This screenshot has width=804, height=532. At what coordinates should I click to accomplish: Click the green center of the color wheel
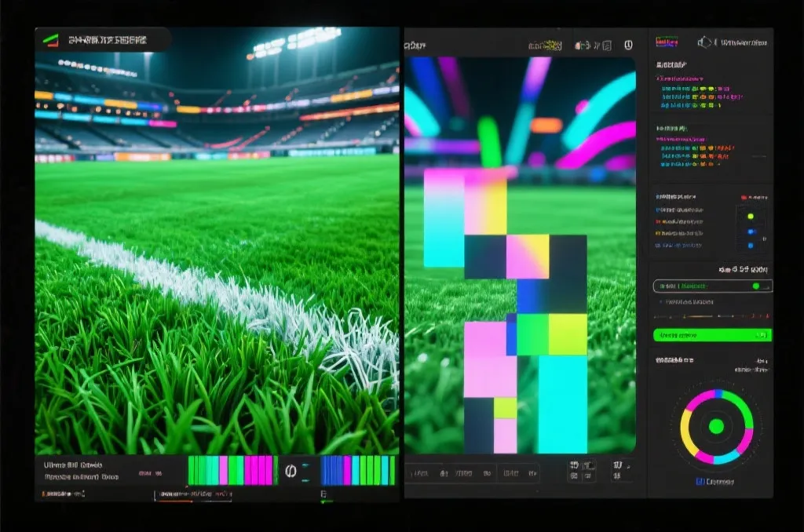716,426
